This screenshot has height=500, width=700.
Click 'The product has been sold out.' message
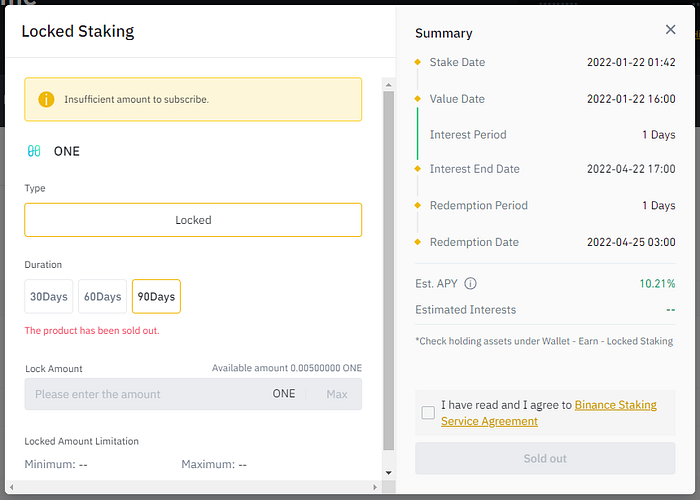[92, 330]
